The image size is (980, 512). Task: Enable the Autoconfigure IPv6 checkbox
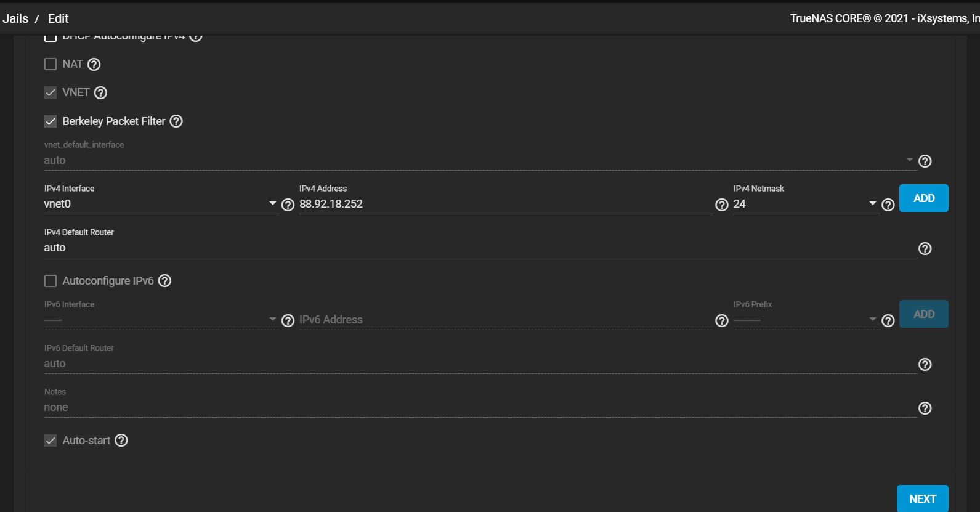[x=51, y=281]
